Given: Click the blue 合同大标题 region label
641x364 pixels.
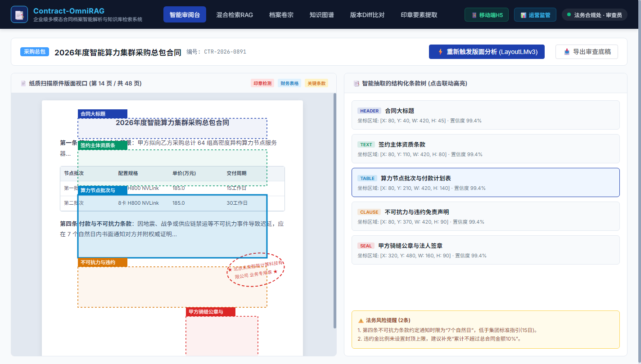Looking at the screenshot, I should pos(103,114).
